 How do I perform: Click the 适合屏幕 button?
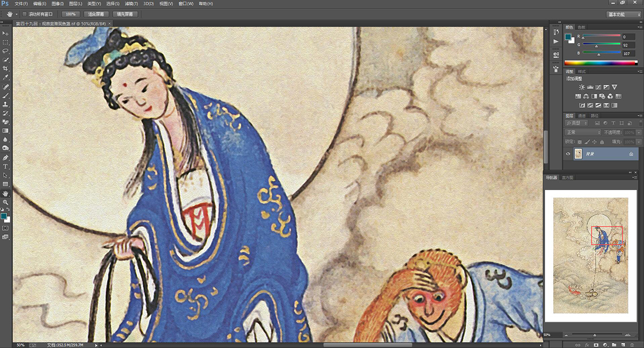[96, 14]
